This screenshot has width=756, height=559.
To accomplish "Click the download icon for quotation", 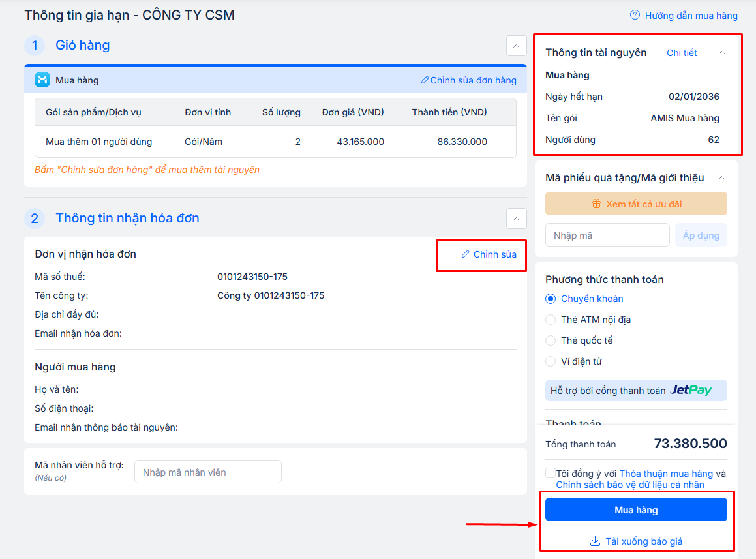I will coord(595,541).
